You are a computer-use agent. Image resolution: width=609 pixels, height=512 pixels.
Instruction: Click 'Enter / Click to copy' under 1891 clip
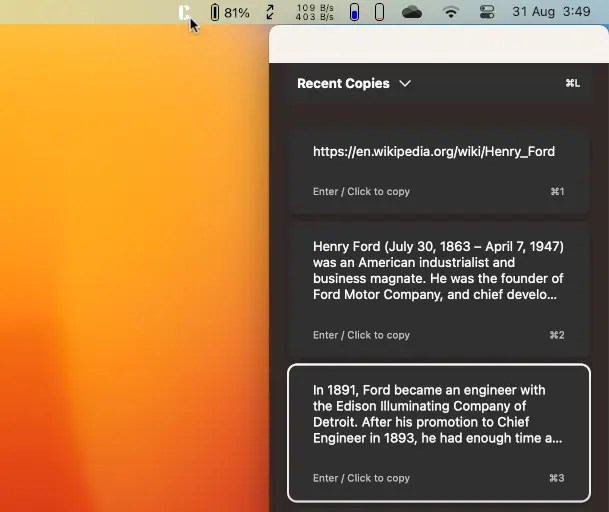coord(361,478)
